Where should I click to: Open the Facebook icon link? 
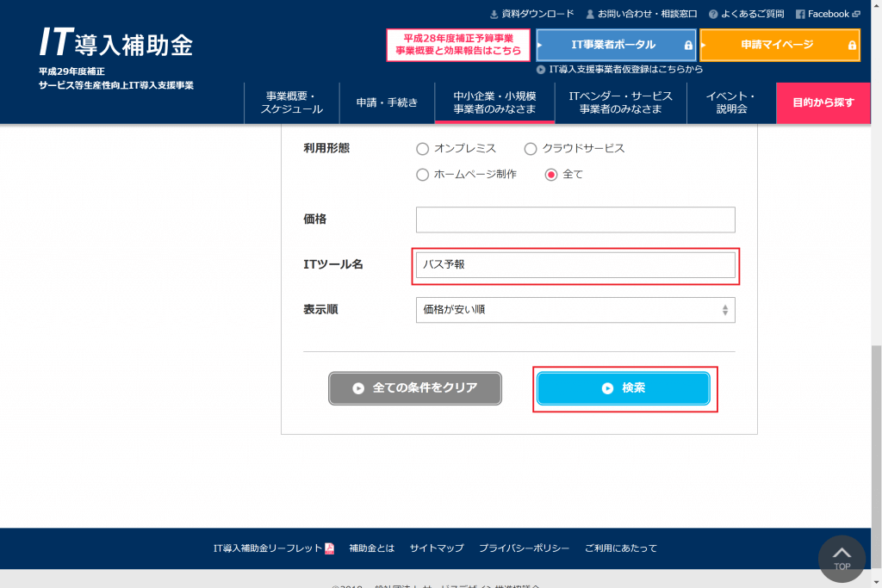[x=800, y=14]
